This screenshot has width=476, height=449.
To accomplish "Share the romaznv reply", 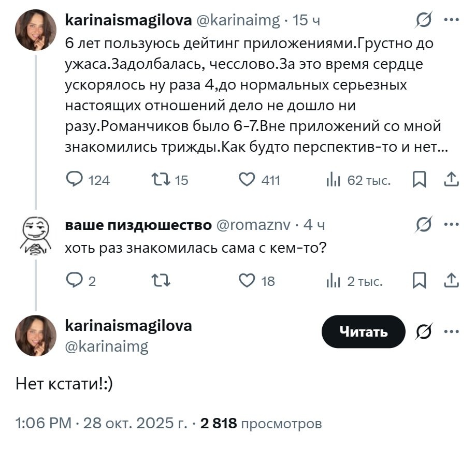I will (451, 281).
